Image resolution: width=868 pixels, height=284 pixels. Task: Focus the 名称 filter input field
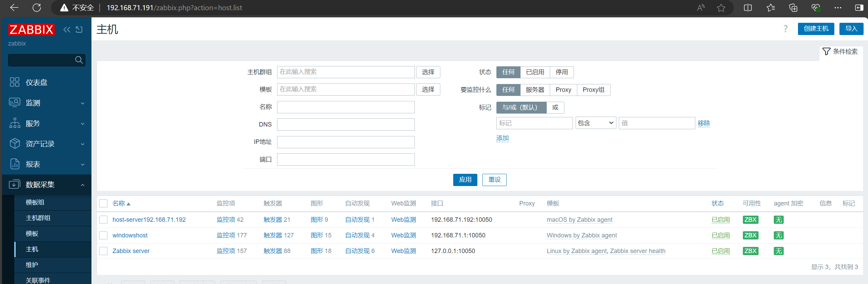coord(346,107)
